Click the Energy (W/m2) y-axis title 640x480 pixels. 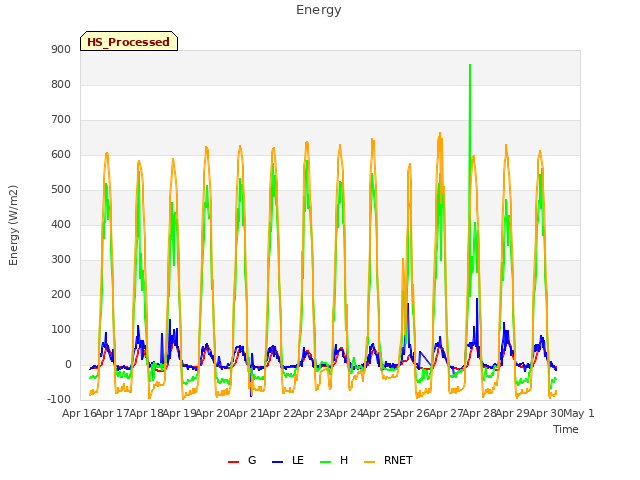pyautogui.click(x=13, y=225)
